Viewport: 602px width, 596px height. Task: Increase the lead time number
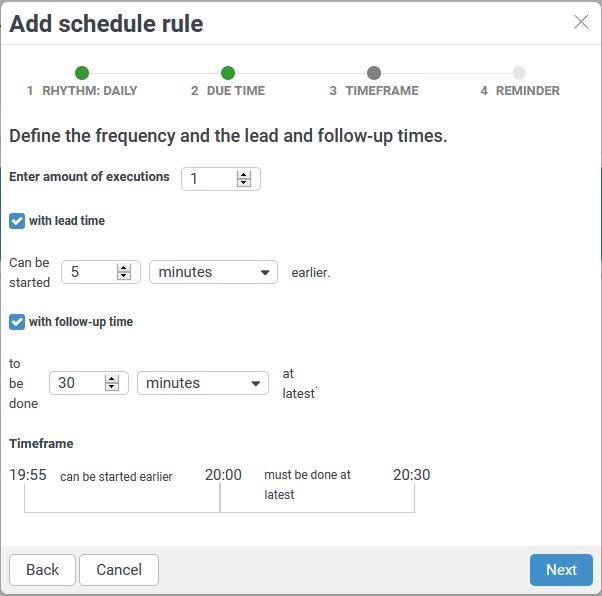(124, 268)
